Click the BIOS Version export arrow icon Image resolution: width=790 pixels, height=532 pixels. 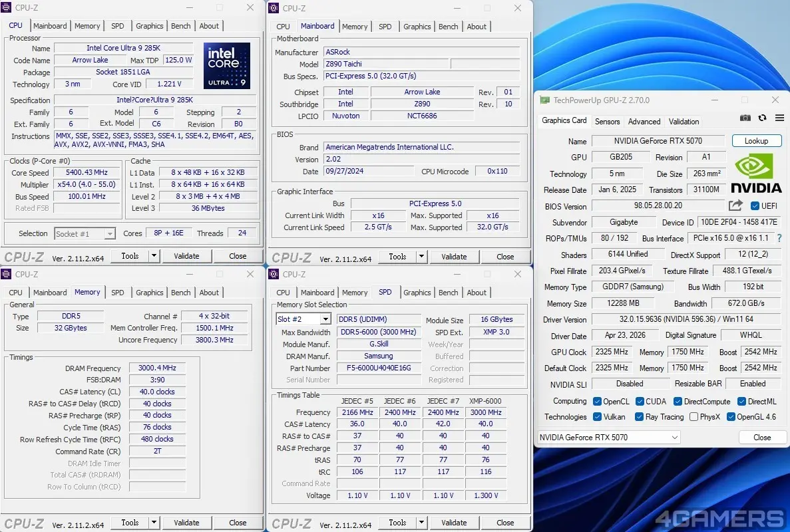click(x=735, y=205)
